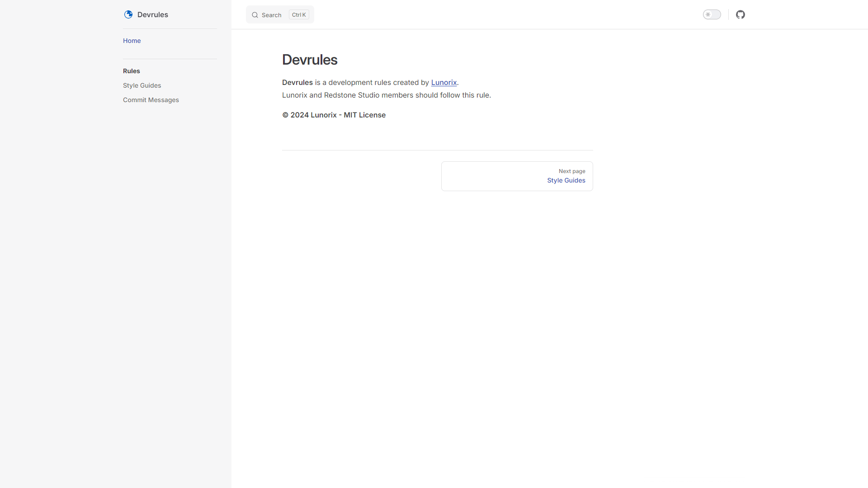This screenshot has height=488, width=868.
Task: Go to Home in the sidebar
Action: pyautogui.click(x=132, y=41)
